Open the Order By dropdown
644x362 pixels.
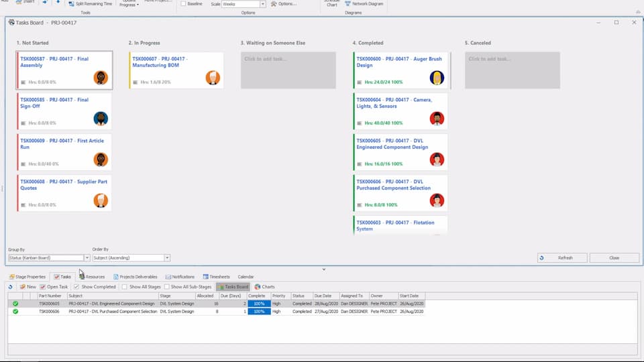click(x=167, y=258)
